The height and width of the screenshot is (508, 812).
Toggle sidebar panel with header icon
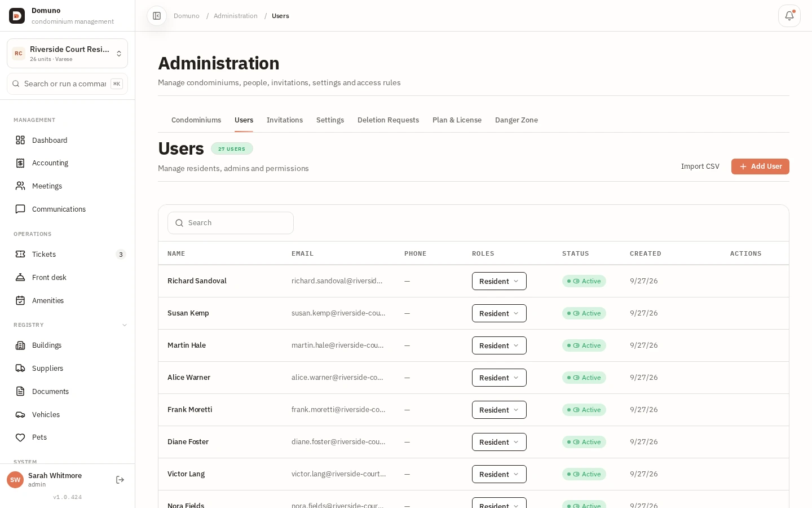[x=157, y=16]
